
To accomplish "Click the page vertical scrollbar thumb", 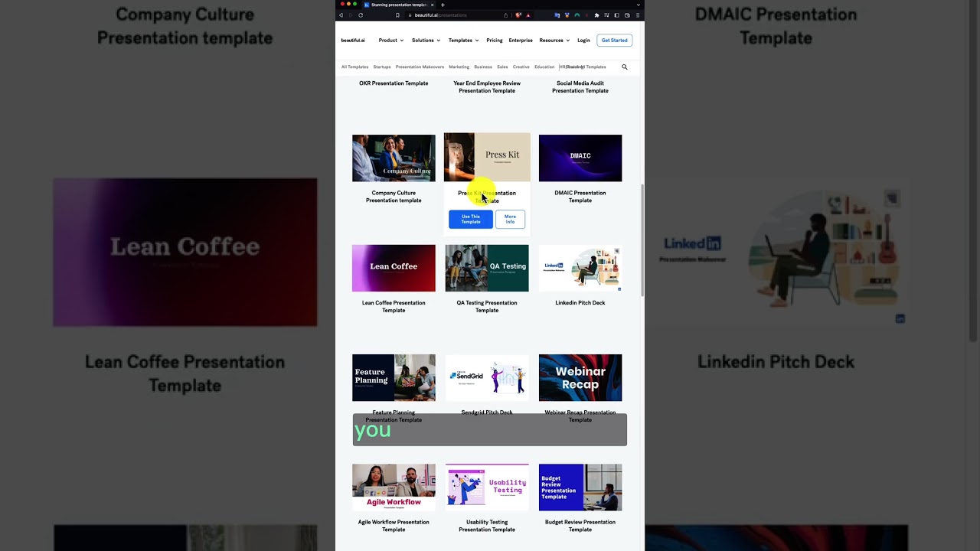I will coord(642,241).
